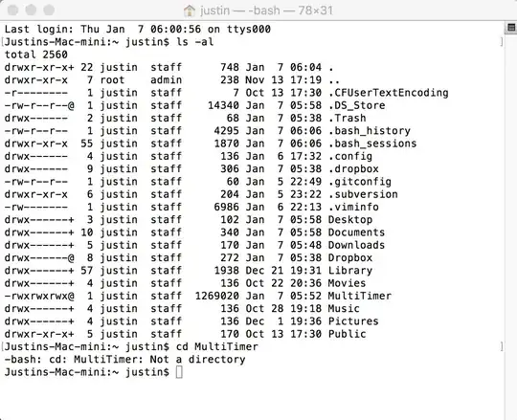
Task: Click the 'Movies' directory name
Action: (x=348, y=283)
